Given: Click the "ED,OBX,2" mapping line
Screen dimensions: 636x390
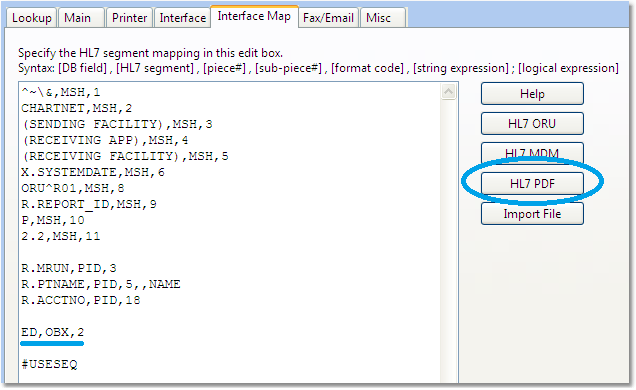Looking at the screenshot, I should point(53,332).
